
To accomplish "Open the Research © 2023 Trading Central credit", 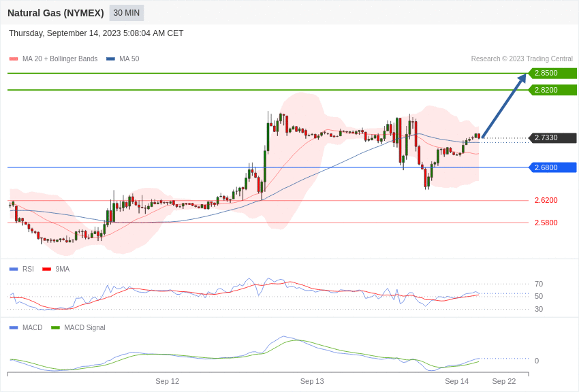I will 522,59.
